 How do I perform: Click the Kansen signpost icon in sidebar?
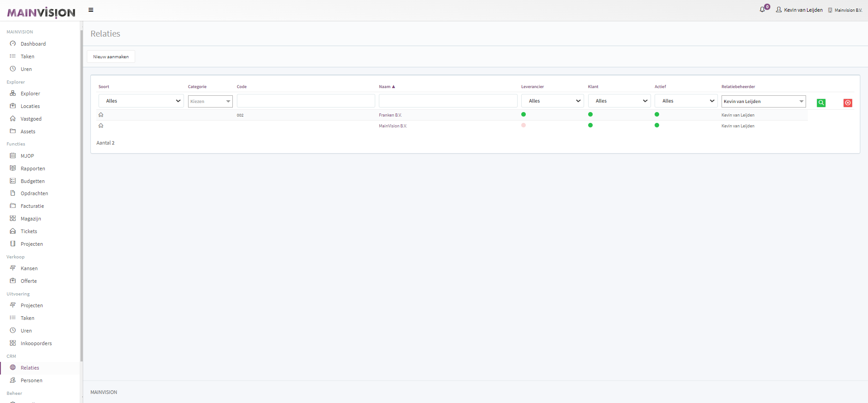(x=13, y=268)
